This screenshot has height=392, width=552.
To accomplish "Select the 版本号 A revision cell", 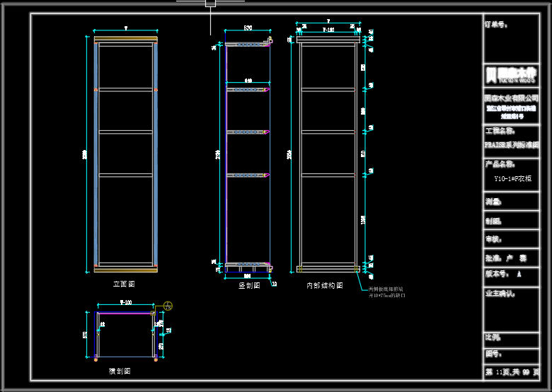I will [x=511, y=277].
